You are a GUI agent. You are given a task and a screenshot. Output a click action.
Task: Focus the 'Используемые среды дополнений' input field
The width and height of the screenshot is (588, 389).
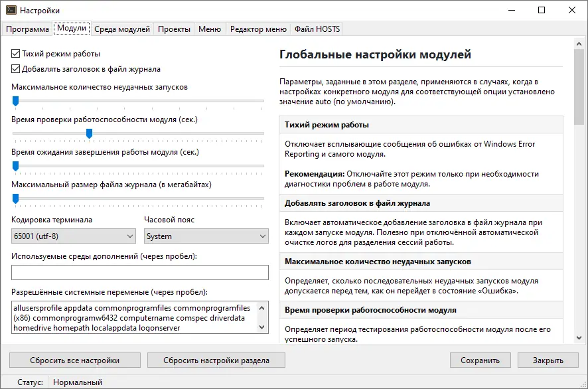pos(139,273)
